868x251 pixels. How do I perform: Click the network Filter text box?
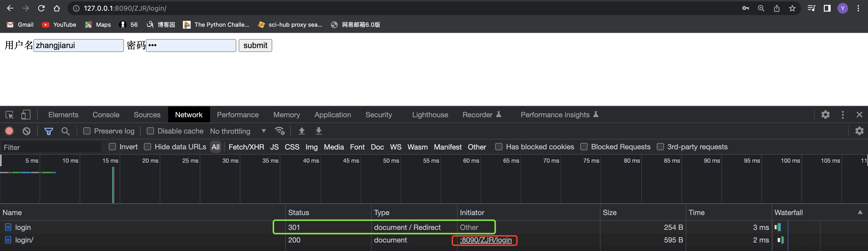(51, 147)
